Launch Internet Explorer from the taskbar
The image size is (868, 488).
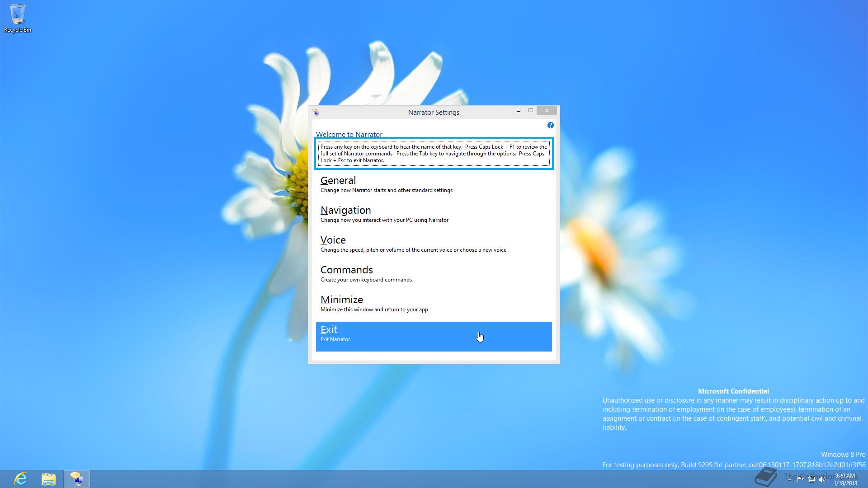(21, 479)
